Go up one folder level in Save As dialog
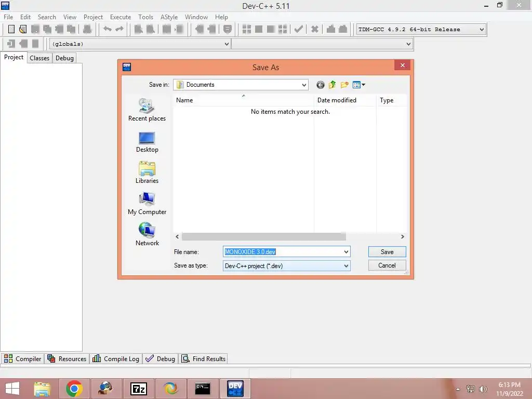Image resolution: width=532 pixels, height=399 pixels. 332,85
